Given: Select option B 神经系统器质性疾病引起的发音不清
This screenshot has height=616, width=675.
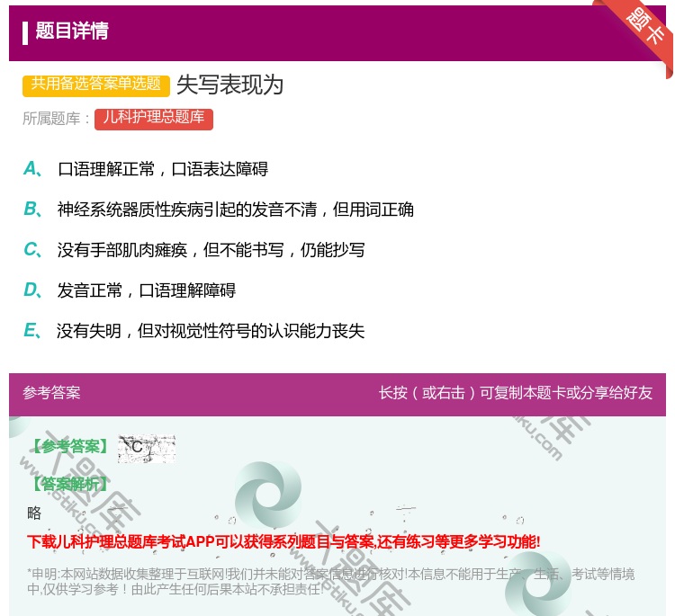Looking at the screenshot, I should [219, 210].
